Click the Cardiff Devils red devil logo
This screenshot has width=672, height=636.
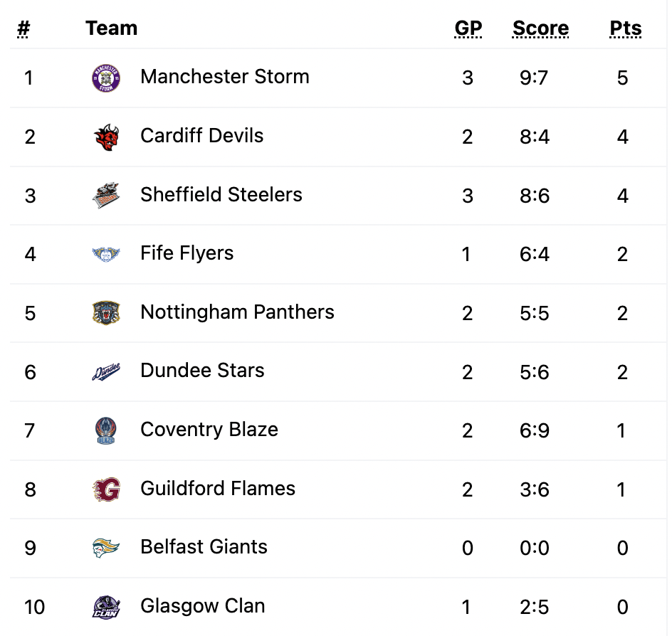click(106, 137)
